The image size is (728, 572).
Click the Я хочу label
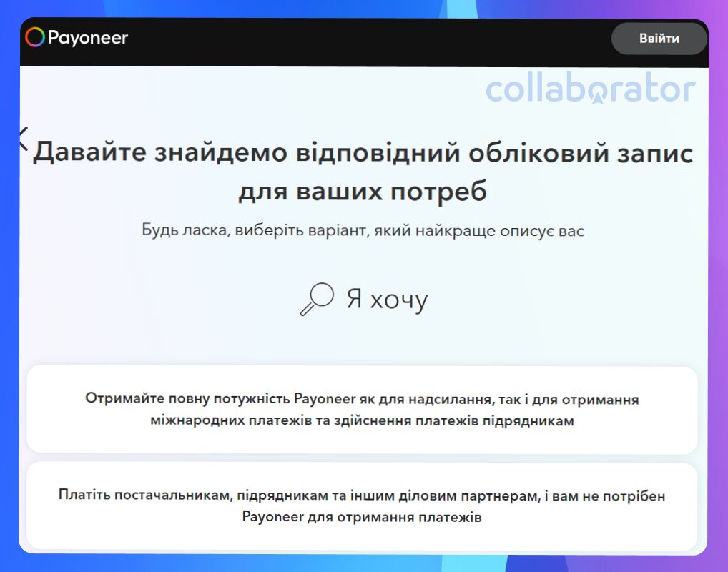pyautogui.click(x=387, y=300)
